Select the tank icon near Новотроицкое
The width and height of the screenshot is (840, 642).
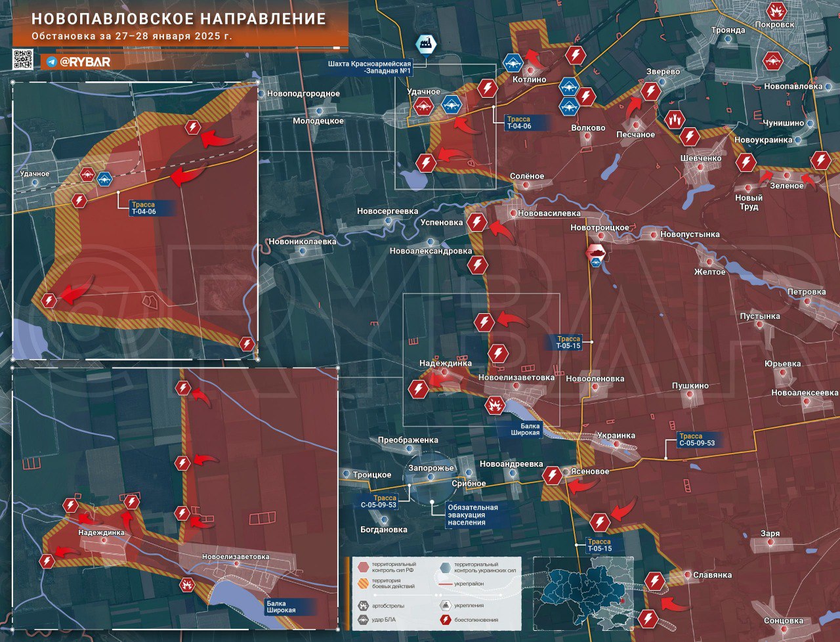(x=595, y=251)
